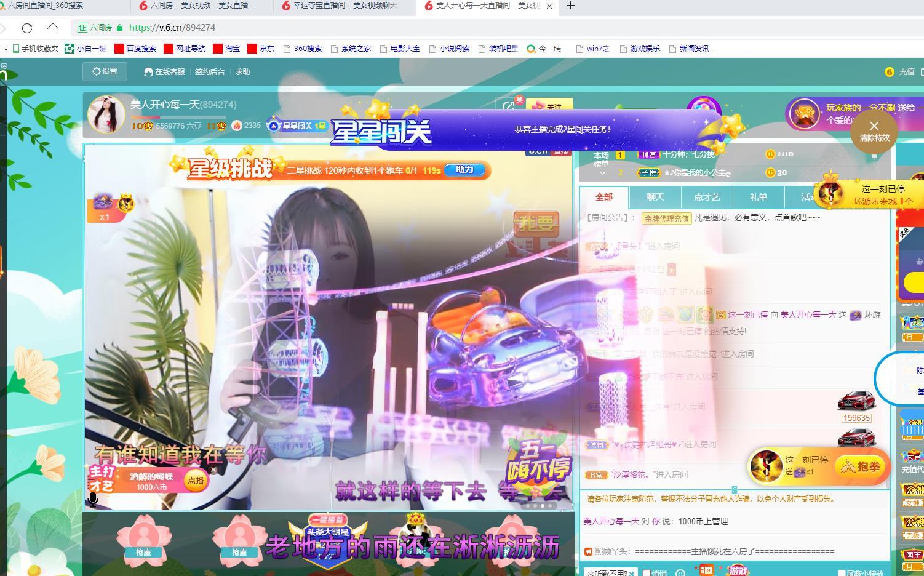
Task: Select the 点才艺 tab
Action: [x=707, y=197]
